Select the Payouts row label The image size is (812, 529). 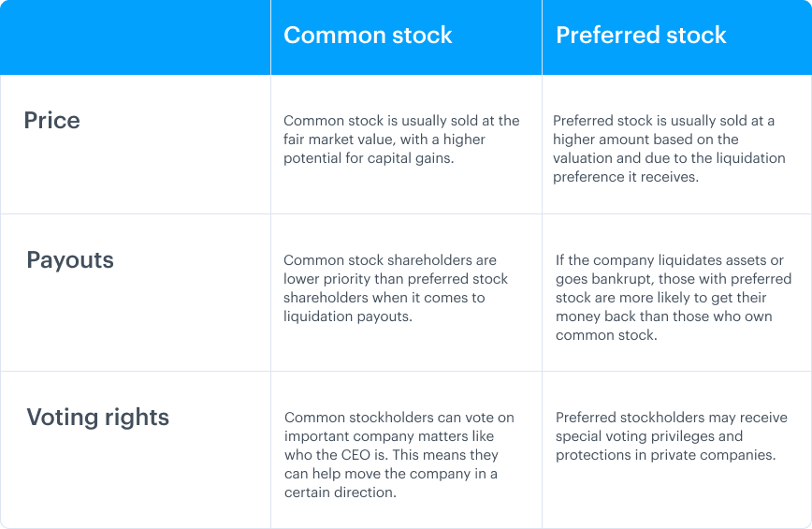pos(70,259)
